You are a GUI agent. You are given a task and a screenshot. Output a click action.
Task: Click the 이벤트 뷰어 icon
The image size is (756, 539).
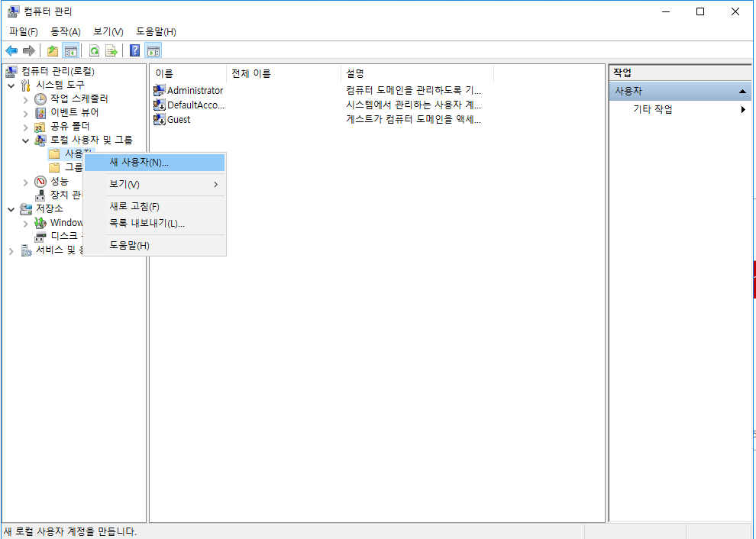[x=40, y=113]
